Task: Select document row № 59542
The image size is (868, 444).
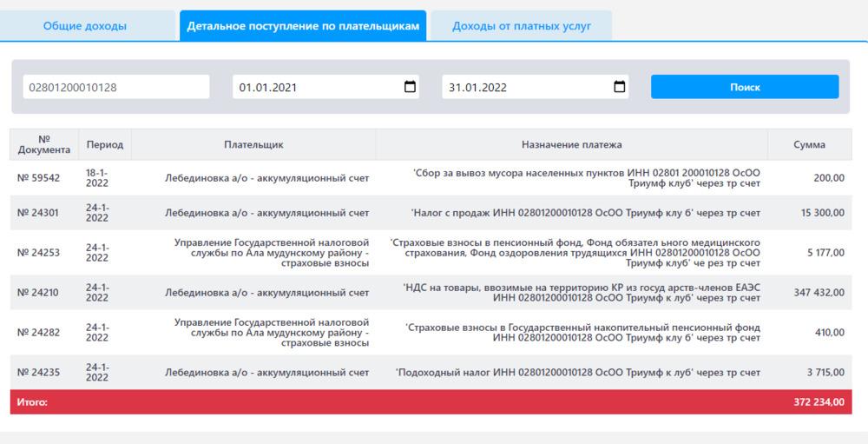Action: (x=39, y=178)
